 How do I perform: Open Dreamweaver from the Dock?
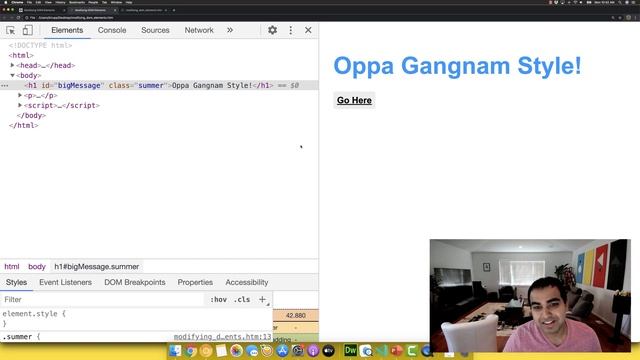tap(350, 351)
